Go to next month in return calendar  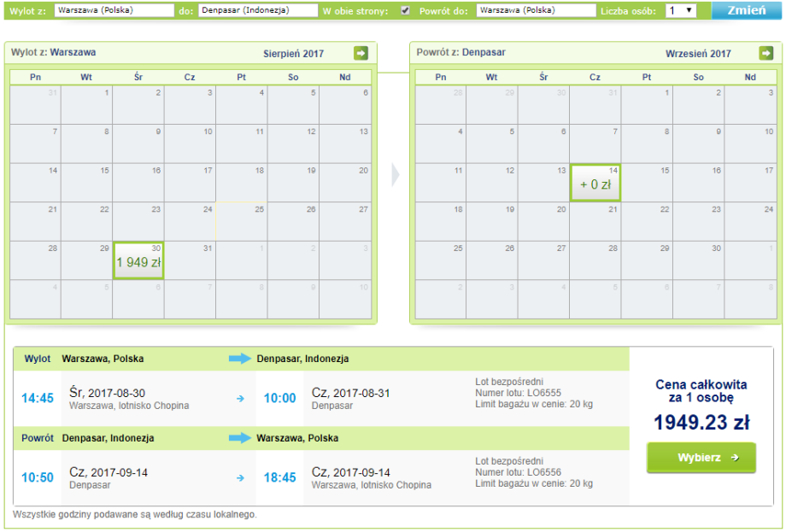(x=766, y=53)
